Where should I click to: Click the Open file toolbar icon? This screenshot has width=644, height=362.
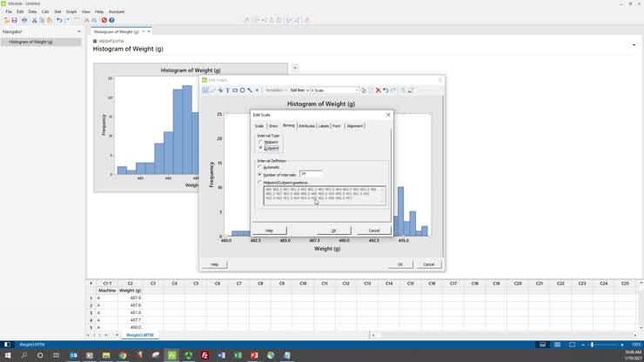pos(7,20)
